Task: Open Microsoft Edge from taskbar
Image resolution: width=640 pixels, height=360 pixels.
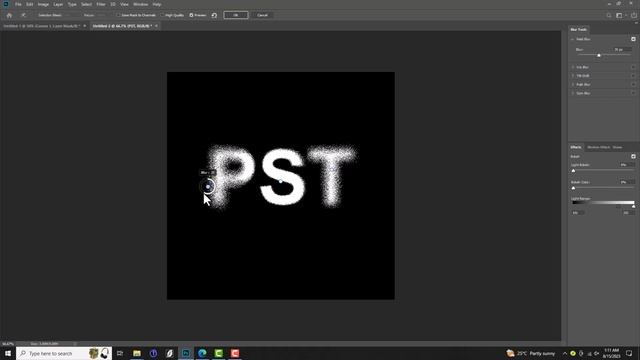Action: click(x=202, y=353)
